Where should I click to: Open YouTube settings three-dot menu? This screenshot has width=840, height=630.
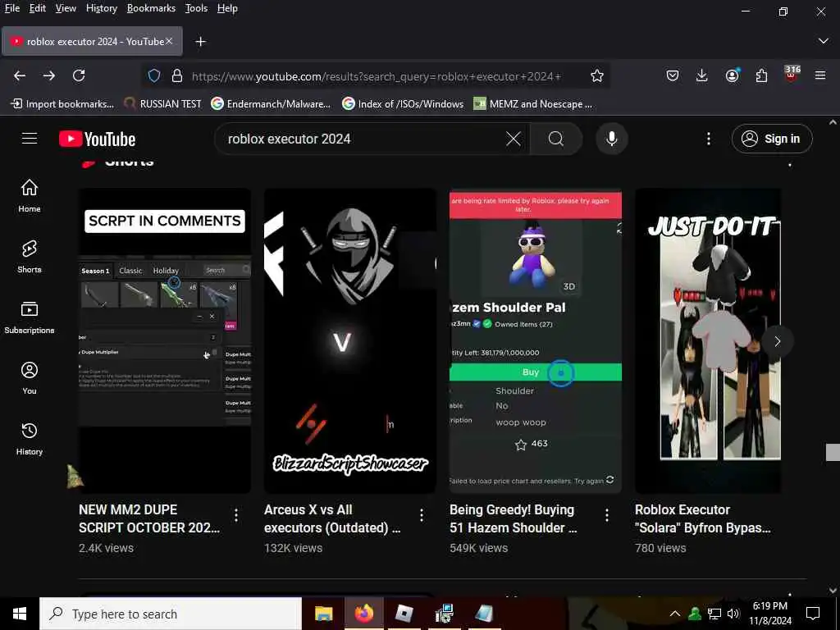(708, 139)
